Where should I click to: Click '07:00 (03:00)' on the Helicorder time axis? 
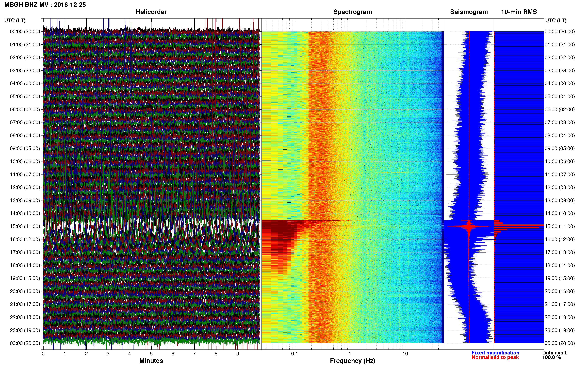(25, 122)
